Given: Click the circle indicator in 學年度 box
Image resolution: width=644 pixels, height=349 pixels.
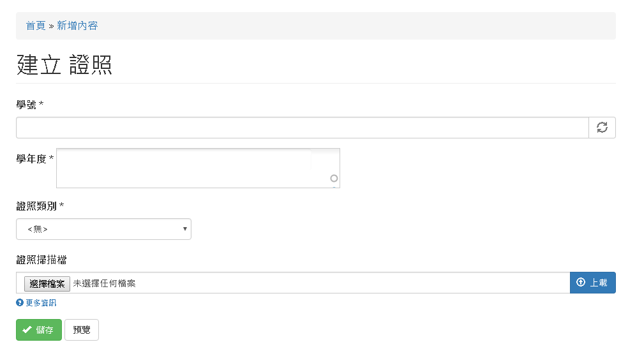Looking at the screenshot, I should coord(334,179).
